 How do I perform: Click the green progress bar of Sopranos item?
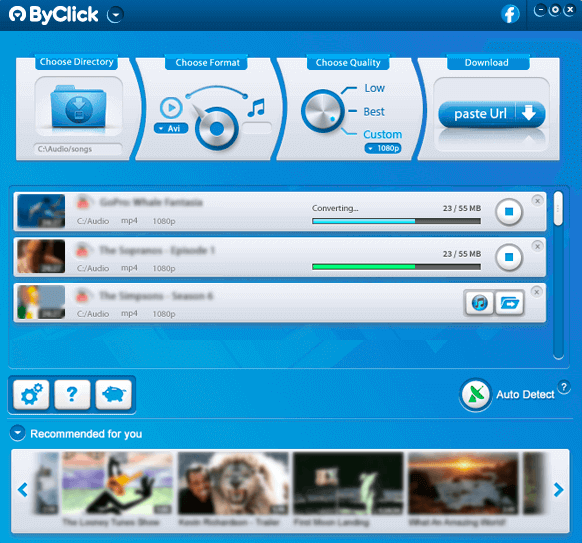tap(396, 267)
